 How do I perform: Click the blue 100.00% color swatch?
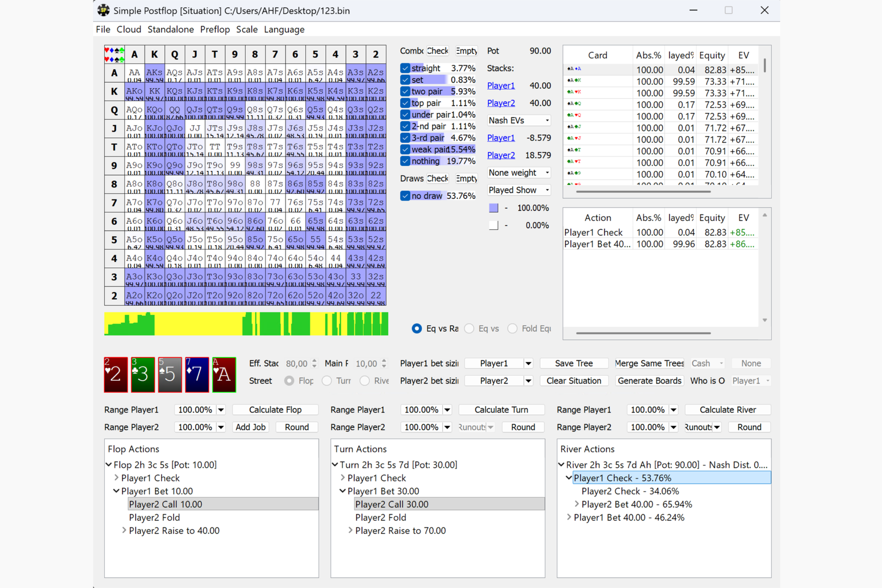point(493,208)
